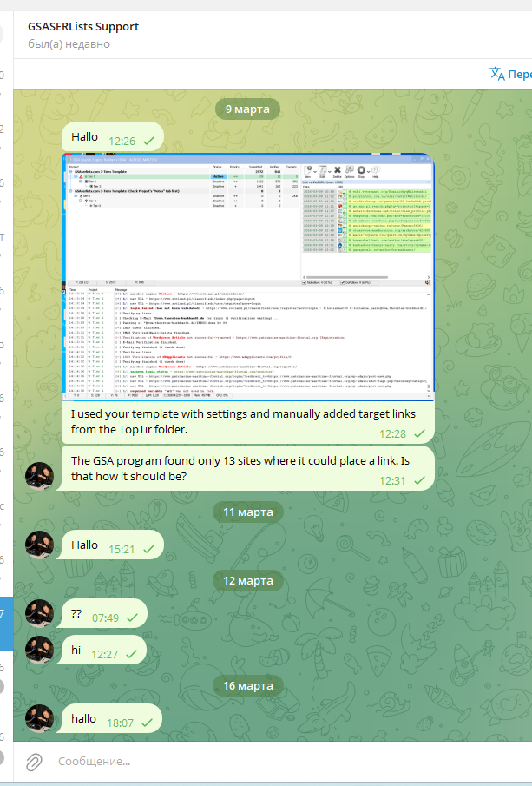Screen dimensions: 532x786
Task: Open sender avatar beside '??' 07:49 message
Action: coord(40,613)
